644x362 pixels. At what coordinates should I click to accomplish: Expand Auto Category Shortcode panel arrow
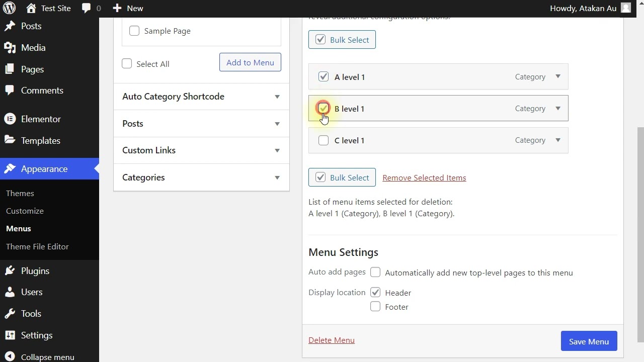[277, 97]
